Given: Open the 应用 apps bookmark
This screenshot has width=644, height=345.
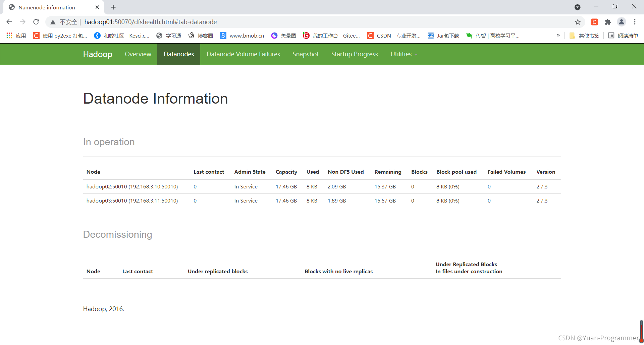Looking at the screenshot, I should coord(16,36).
